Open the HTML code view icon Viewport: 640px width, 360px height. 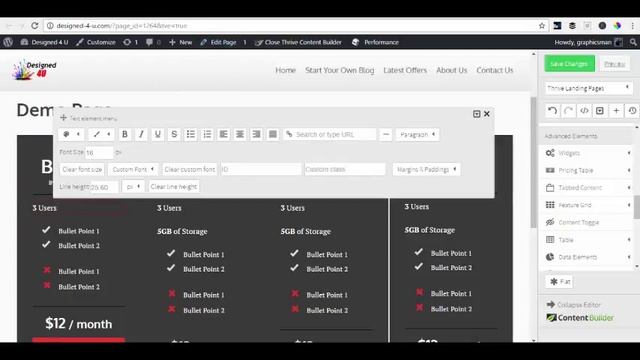pyautogui.click(x=584, y=111)
